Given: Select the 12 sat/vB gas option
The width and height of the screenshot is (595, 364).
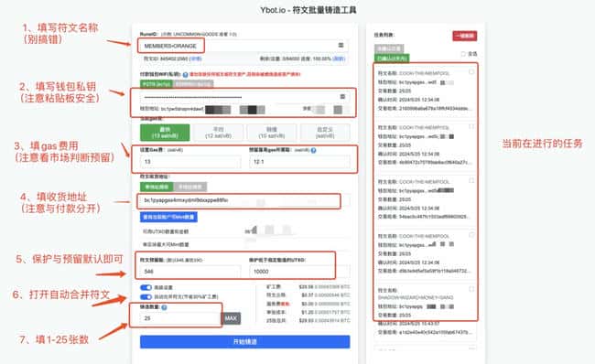Looking at the screenshot, I should [218, 133].
